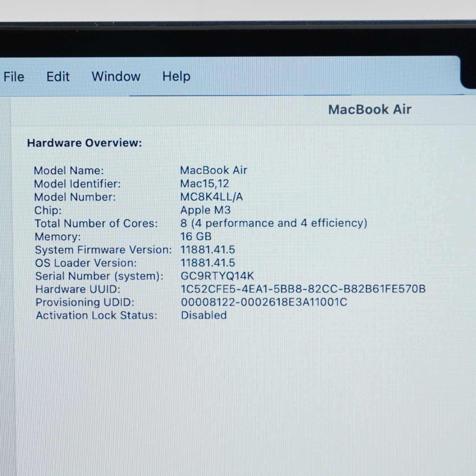Open the Window menu

[116, 76]
